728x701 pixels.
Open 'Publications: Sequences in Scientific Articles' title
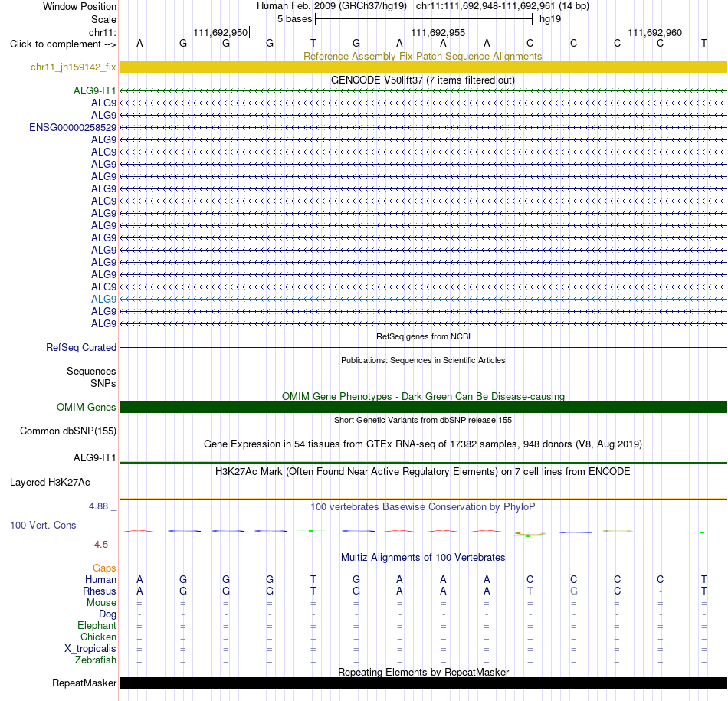tap(423, 360)
